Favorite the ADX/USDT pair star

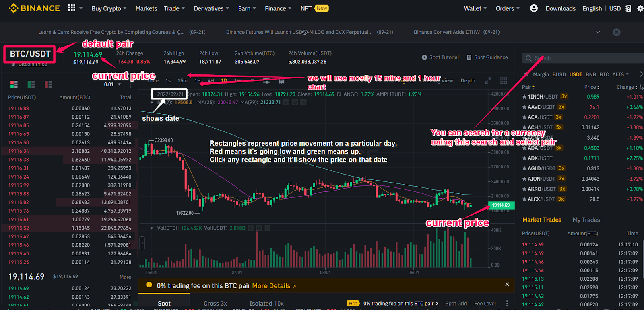tap(524, 158)
